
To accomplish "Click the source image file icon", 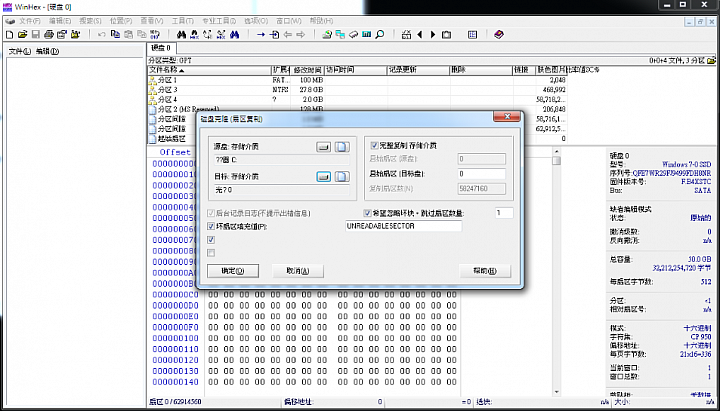I will [x=341, y=147].
